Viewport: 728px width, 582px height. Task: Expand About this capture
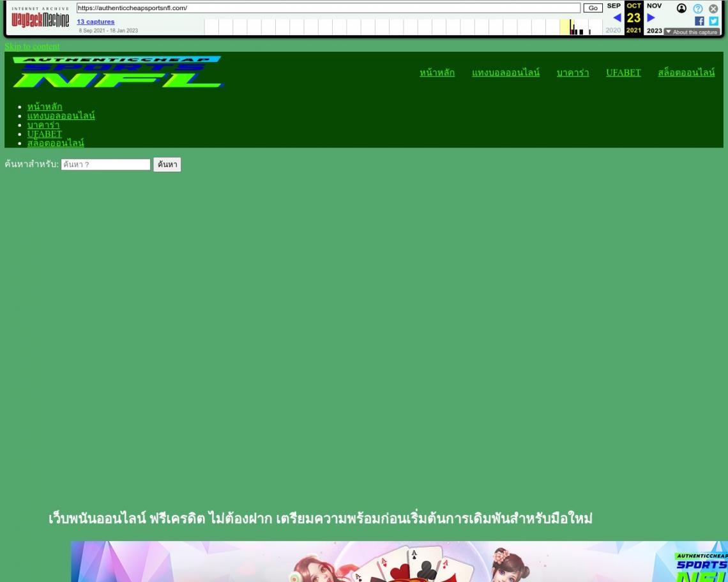click(x=692, y=32)
